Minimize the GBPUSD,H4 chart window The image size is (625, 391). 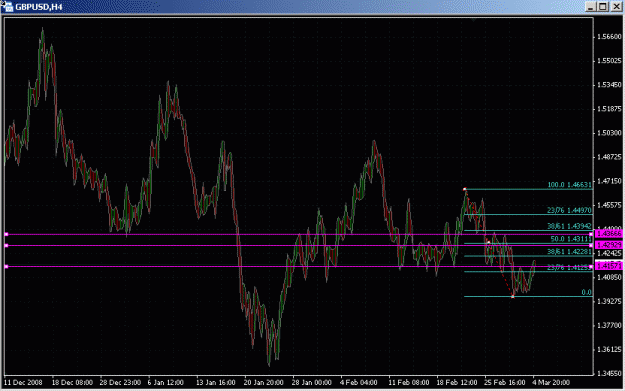tap(590, 7)
